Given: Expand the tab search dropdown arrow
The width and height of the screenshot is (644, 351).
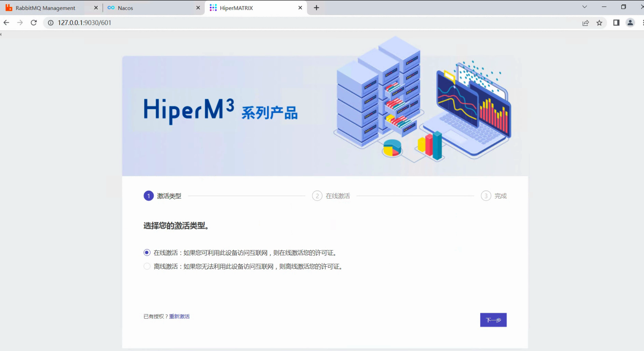Looking at the screenshot, I should 585,7.
